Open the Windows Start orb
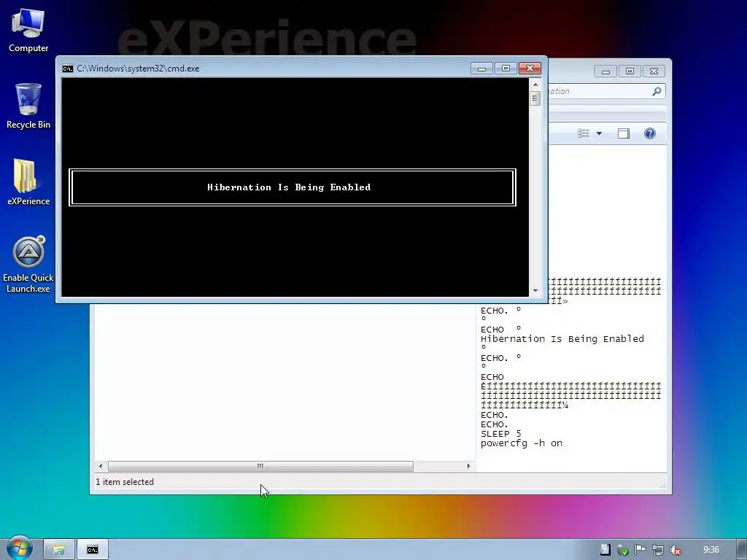 pyautogui.click(x=20, y=548)
